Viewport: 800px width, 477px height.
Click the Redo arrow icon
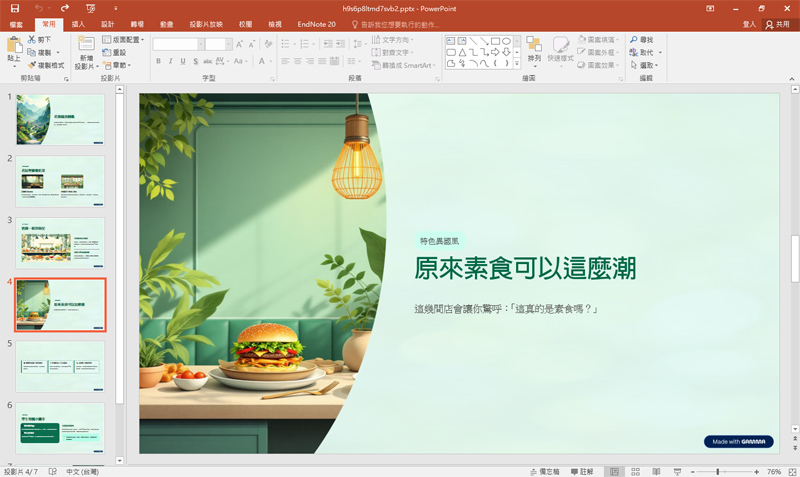point(65,8)
